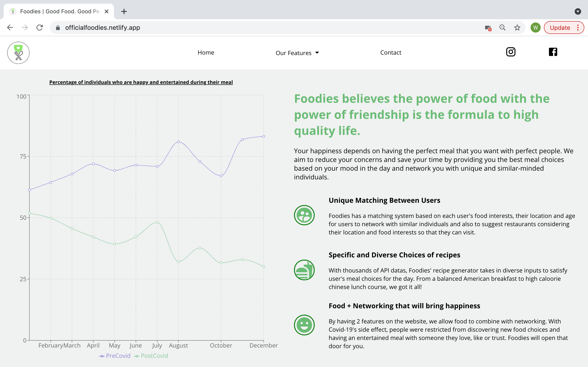The image size is (588, 367).
Task: Bookmark this page with the star icon
Action: click(517, 28)
